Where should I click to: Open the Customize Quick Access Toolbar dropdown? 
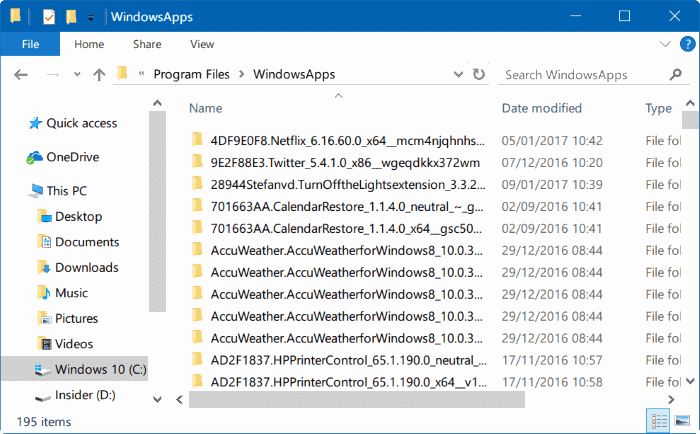click(91, 18)
